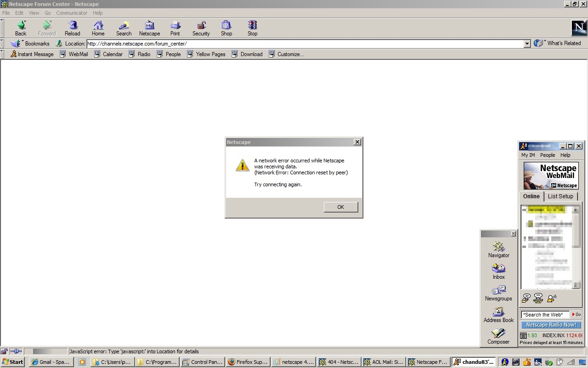The height and width of the screenshot is (368, 588).
Task: Click the buddy list vertical scrollbar
Action: point(577,247)
